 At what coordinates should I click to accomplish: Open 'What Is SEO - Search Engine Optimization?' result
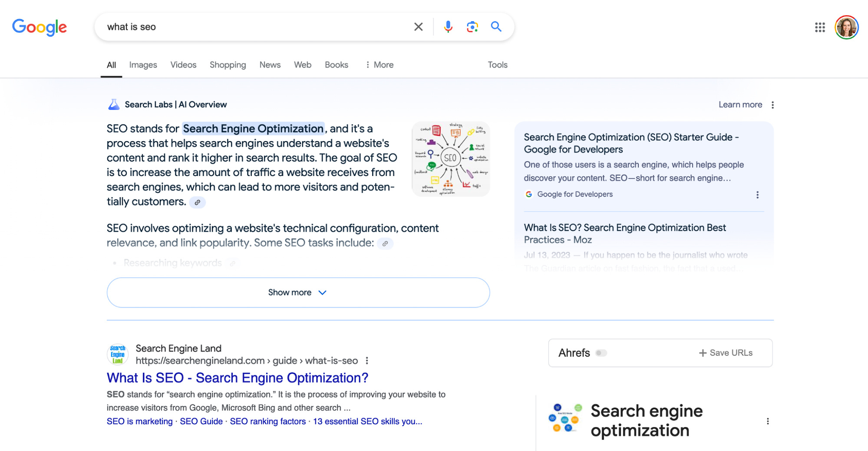(x=238, y=378)
